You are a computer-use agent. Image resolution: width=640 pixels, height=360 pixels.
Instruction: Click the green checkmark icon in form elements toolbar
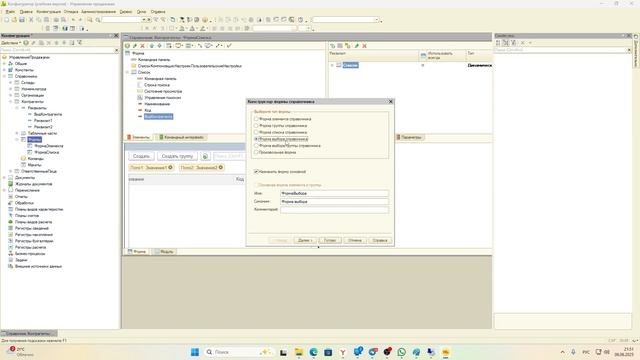click(229, 46)
